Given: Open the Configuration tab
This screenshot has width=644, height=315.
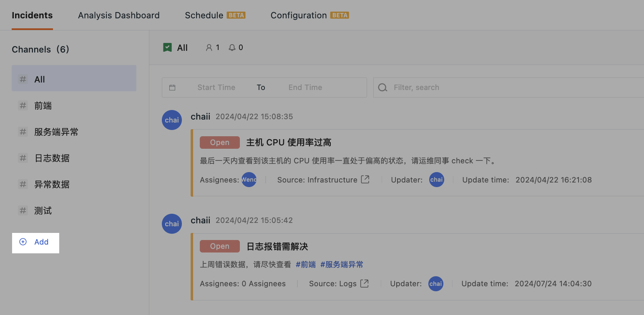Looking at the screenshot, I should [298, 15].
